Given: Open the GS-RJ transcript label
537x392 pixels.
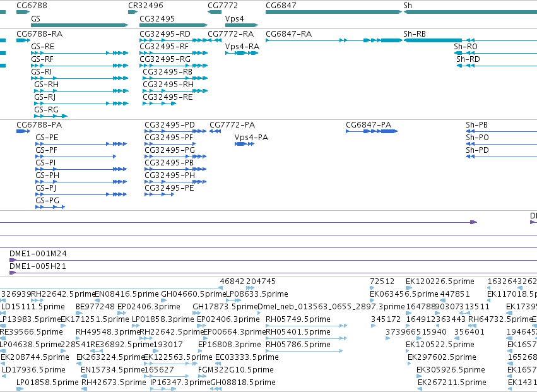Looking at the screenshot, I should point(45,97).
